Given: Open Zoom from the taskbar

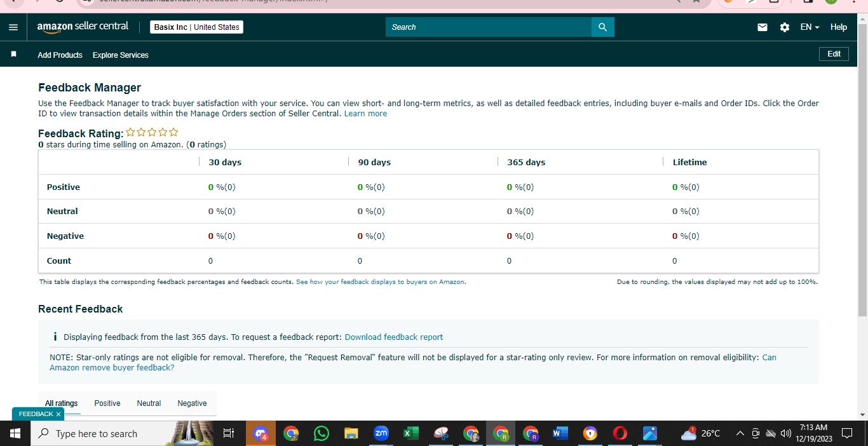Looking at the screenshot, I should (x=381, y=433).
